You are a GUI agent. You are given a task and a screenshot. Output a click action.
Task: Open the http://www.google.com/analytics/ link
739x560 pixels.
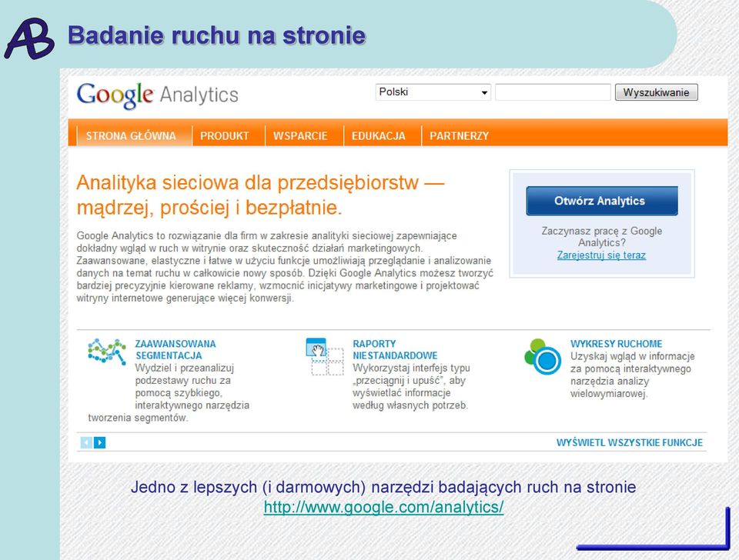tap(383, 507)
